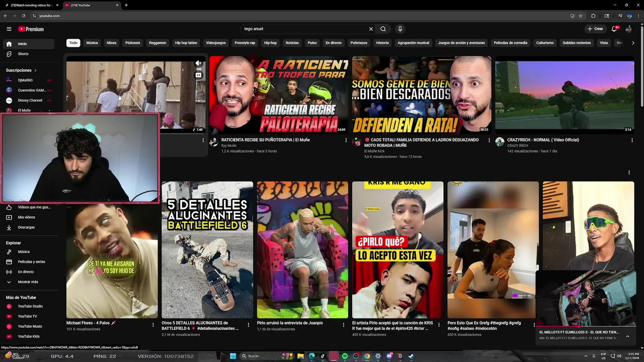Viewport: 644px width, 362px height.
Task: Open the Pirlo arruinó la entrevista short
Action: click(302, 250)
